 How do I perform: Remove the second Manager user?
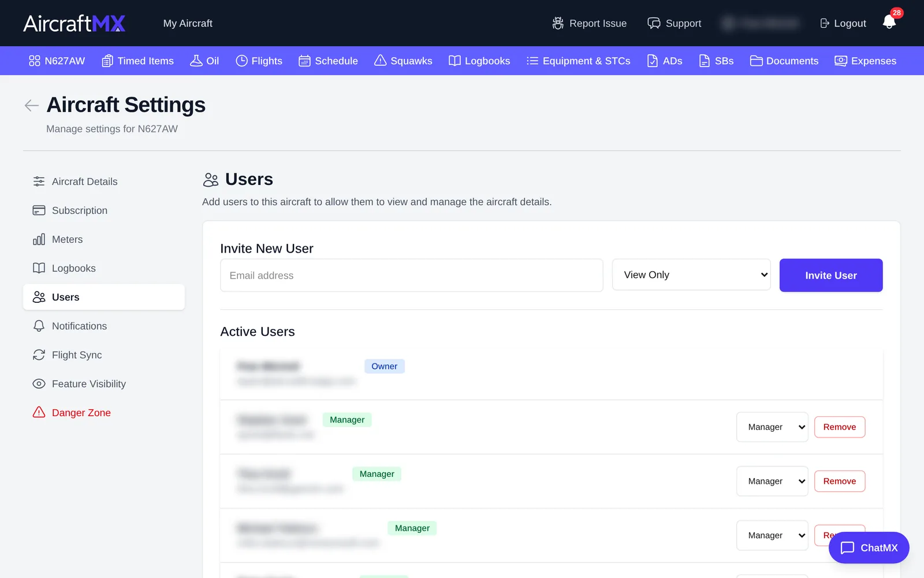pyautogui.click(x=840, y=481)
